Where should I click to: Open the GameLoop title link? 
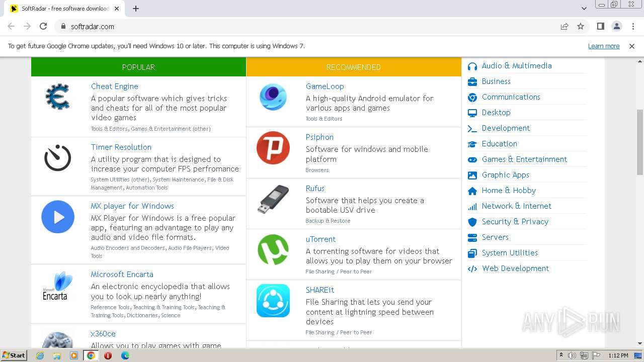325,86
